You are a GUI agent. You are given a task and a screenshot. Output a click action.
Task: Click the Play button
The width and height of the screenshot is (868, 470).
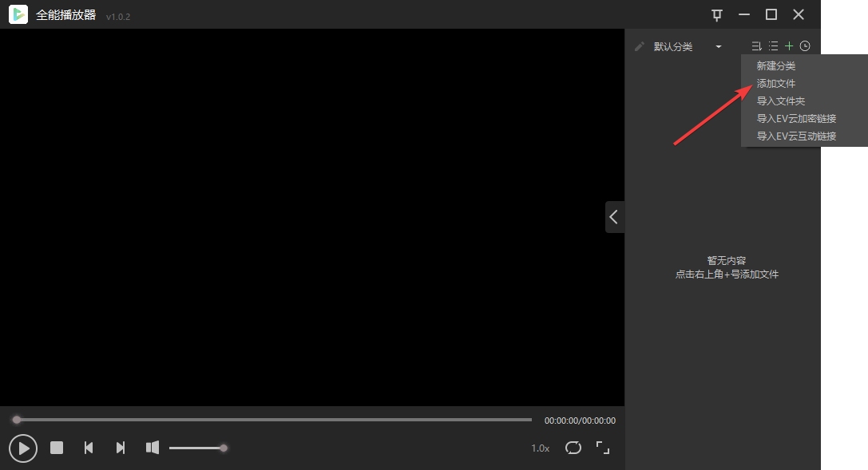(x=23, y=448)
